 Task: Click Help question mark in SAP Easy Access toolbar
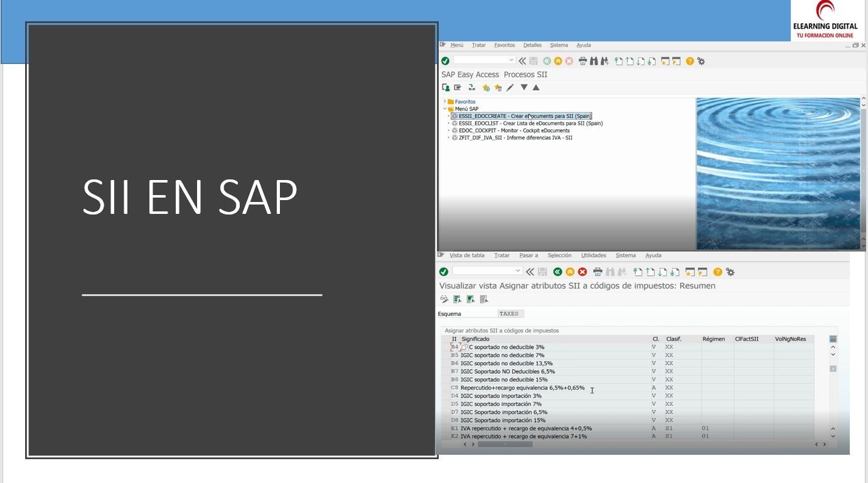[690, 61]
